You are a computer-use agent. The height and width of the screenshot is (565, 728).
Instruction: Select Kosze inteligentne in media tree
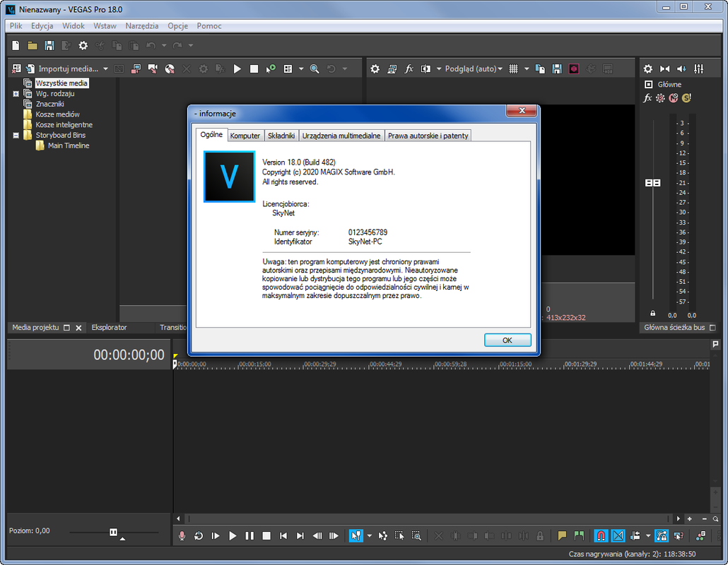click(x=64, y=125)
